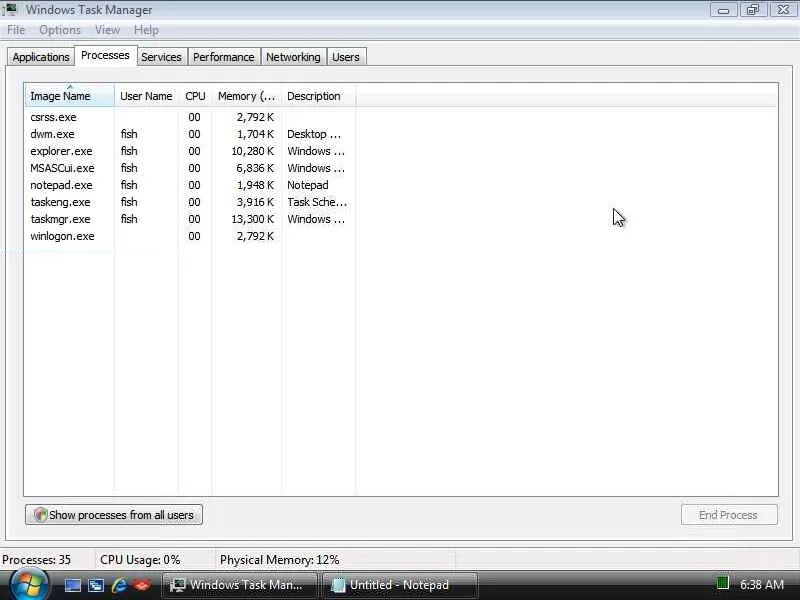This screenshot has height=600, width=800.
Task: Click Show processes from all users
Action: 114,515
